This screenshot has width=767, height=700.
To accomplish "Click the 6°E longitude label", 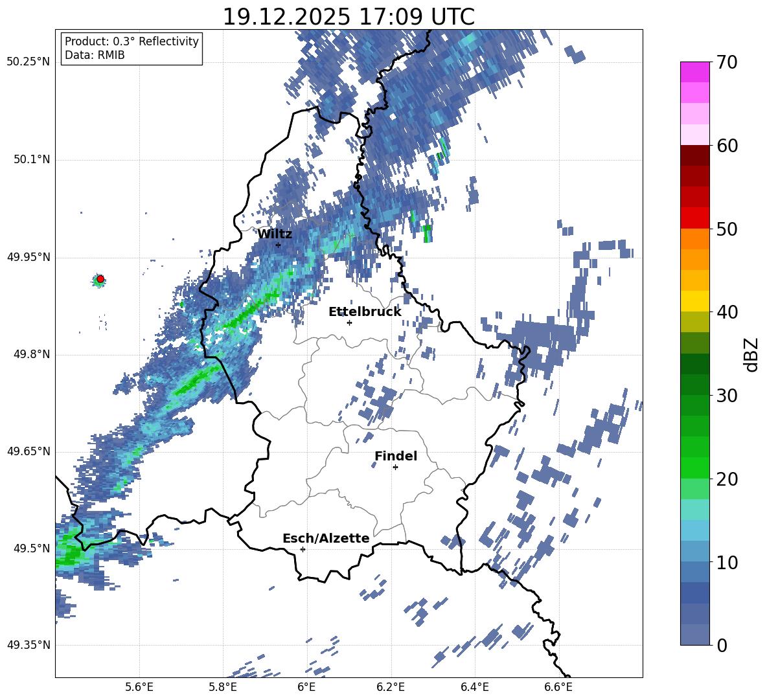I will [x=306, y=687].
